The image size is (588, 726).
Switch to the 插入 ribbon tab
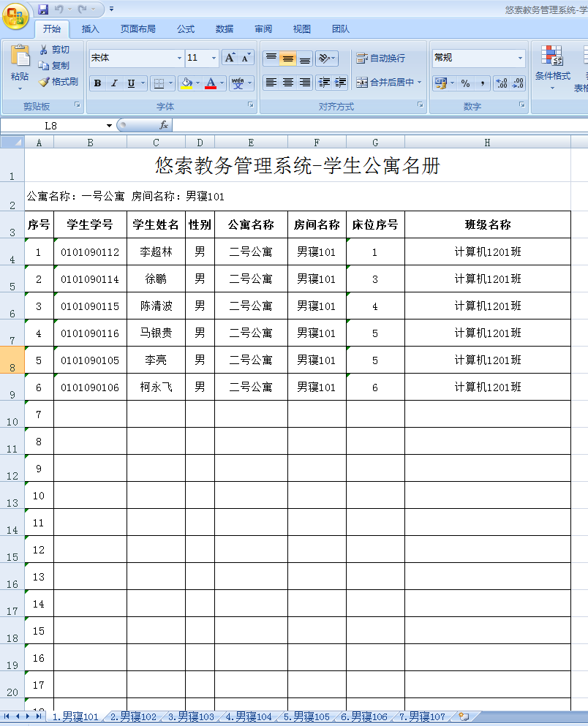[90, 29]
